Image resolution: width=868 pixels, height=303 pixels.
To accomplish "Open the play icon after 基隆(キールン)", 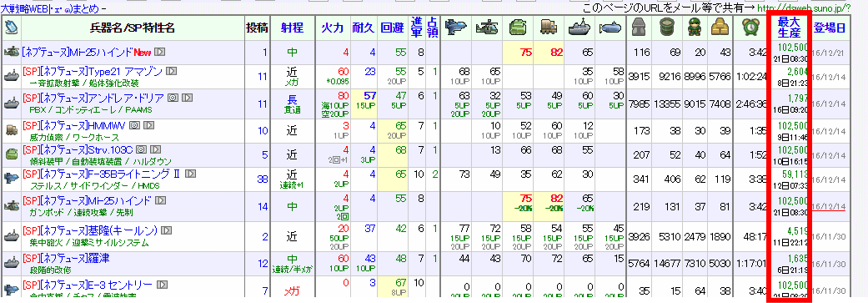I will 166,230.
